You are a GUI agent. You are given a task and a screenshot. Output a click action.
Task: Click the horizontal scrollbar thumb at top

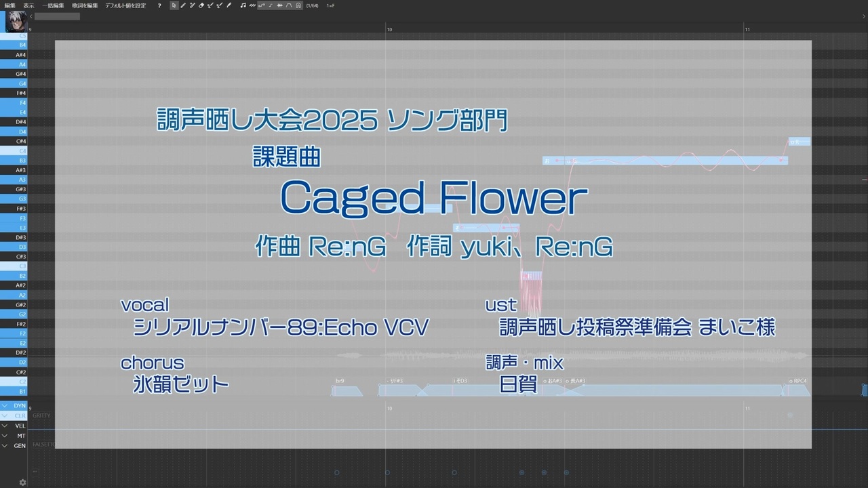(57, 16)
